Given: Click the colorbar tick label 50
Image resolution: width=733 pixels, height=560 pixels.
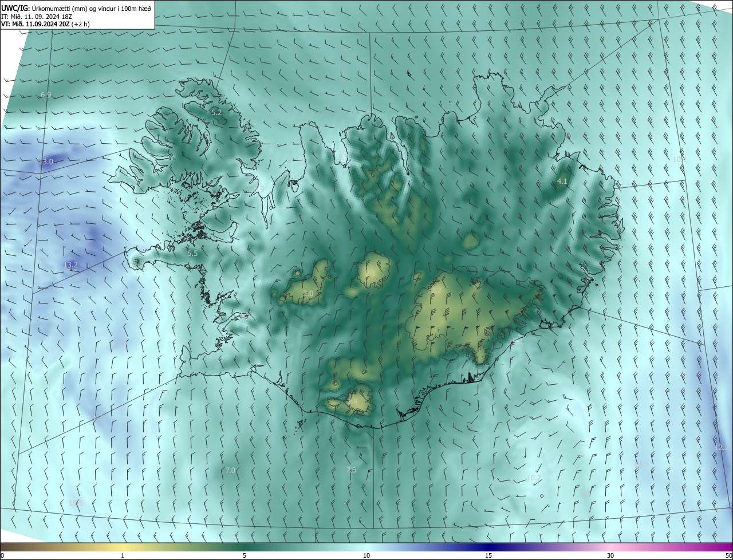Looking at the screenshot, I should [x=728, y=555].
